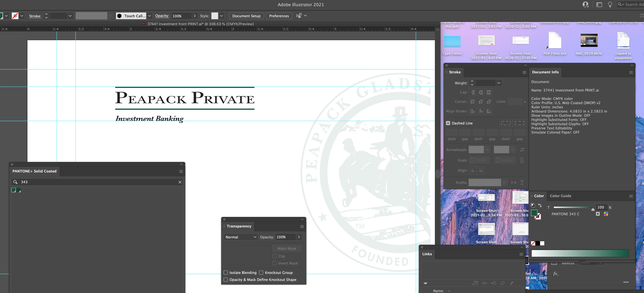The height and width of the screenshot is (293, 644).
Task: Click the None color box in Color panel
Action: 533,243
